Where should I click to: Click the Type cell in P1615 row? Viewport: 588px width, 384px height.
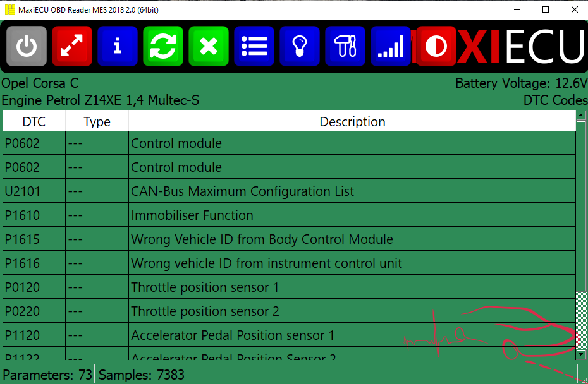point(97,239)
